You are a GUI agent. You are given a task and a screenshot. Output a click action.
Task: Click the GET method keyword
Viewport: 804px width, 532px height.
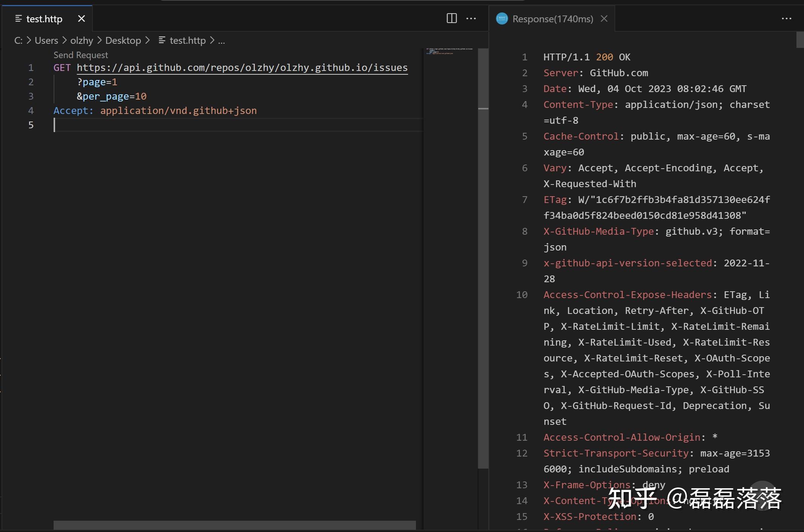pos(62,68)
